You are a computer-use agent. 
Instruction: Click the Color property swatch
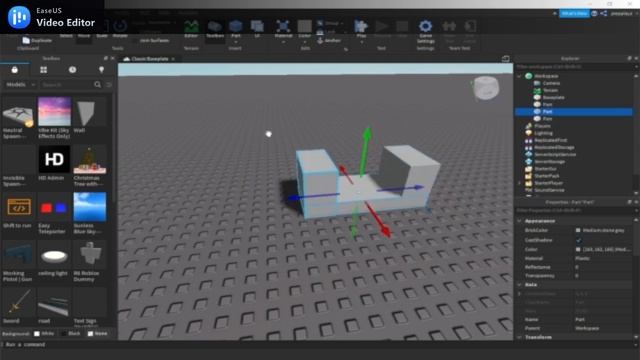pos(578,249)
